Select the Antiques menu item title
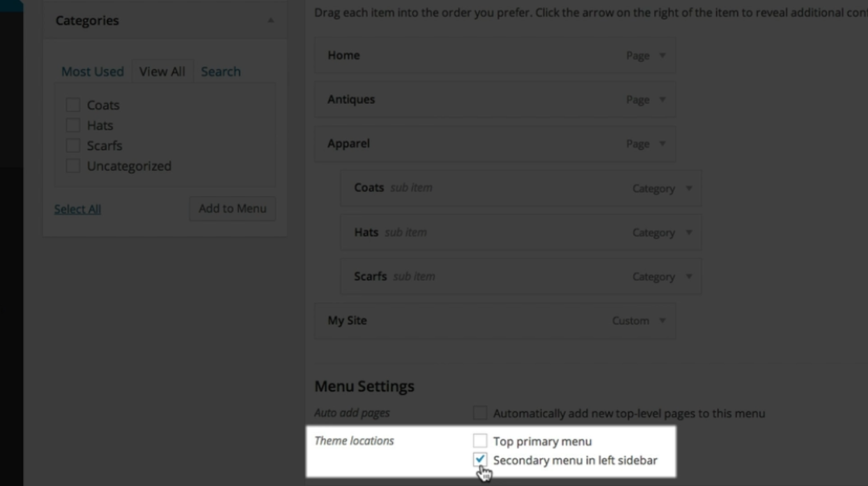868x486 pixels. (x=351, y=100)
